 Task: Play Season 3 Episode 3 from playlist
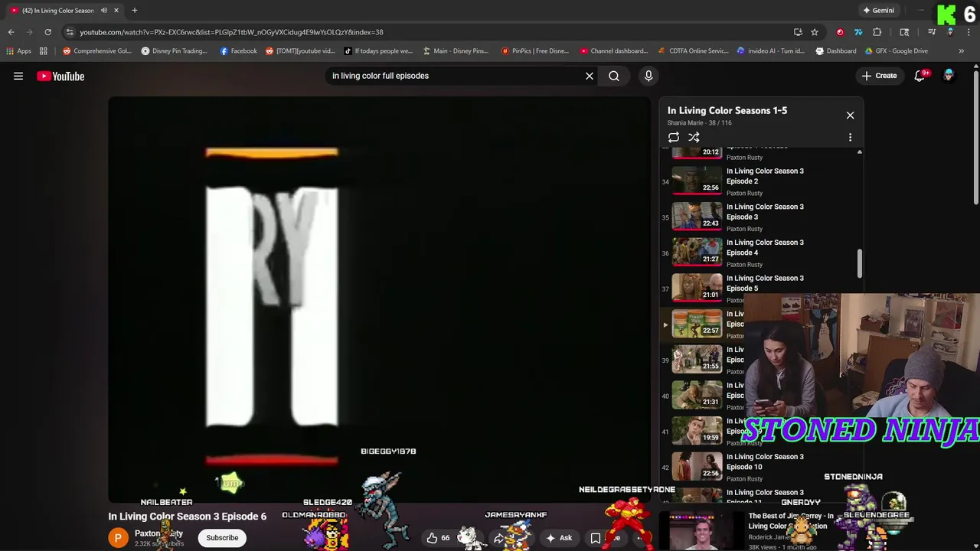point(760,217)
